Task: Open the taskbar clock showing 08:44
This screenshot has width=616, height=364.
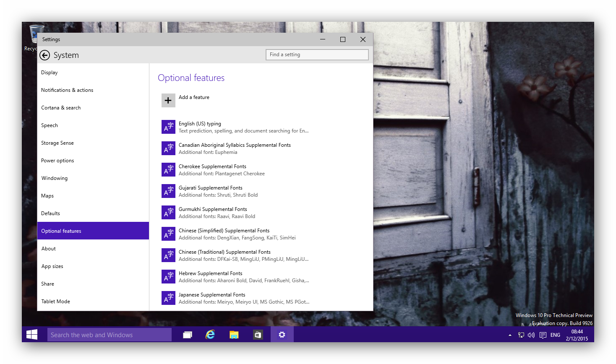Action: pos(577,335)
